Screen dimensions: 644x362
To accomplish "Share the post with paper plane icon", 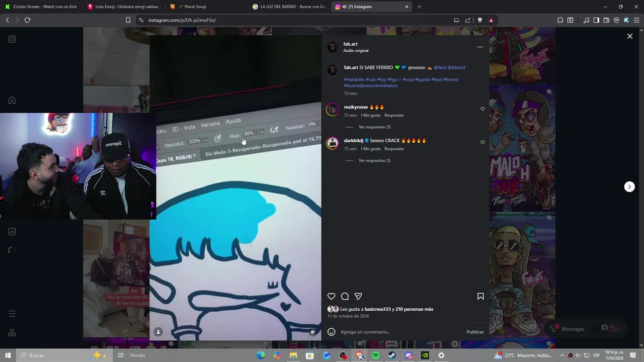I will 358,297.
